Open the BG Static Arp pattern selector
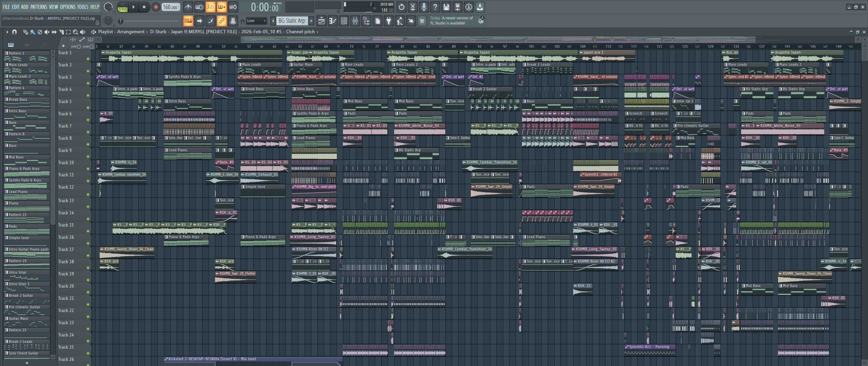 click(x=291, y=21)
